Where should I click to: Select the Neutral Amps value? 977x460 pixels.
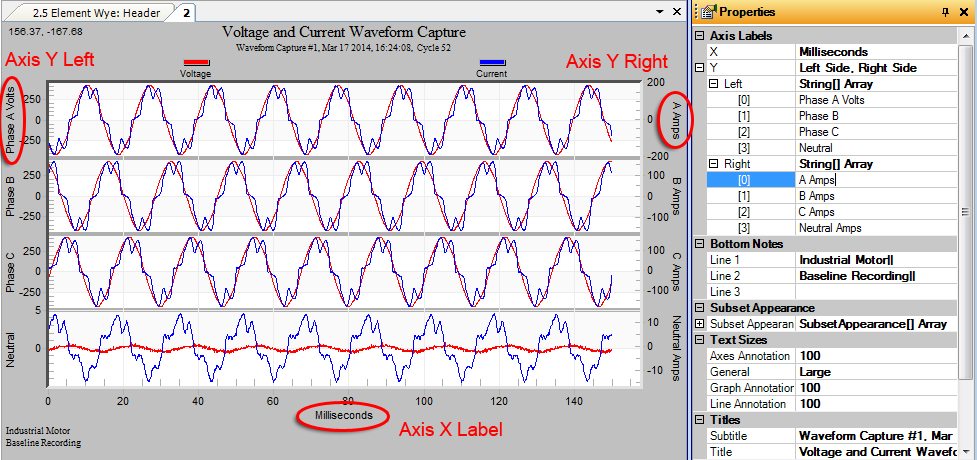pyautogui.click(x=876, y=228)
